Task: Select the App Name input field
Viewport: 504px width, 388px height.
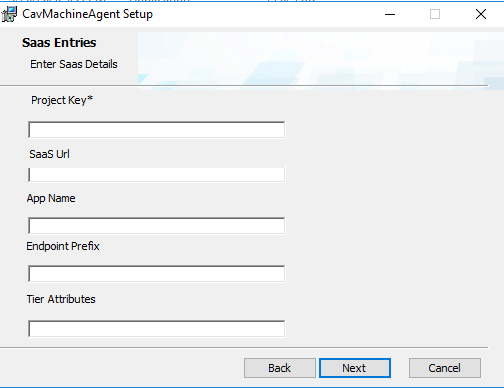Action: coord(157,226)
